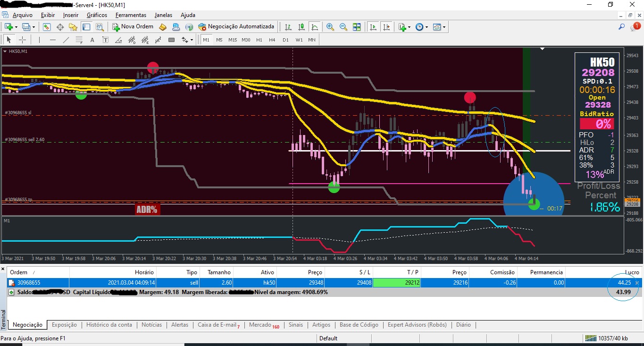
Task: Select the crosshair cursor tool
Action: point(22,40)
